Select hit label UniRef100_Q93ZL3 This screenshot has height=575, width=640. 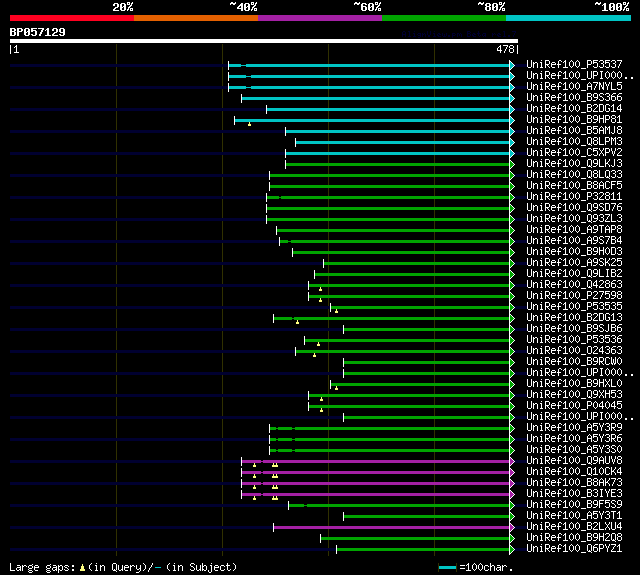coord(574,219)
